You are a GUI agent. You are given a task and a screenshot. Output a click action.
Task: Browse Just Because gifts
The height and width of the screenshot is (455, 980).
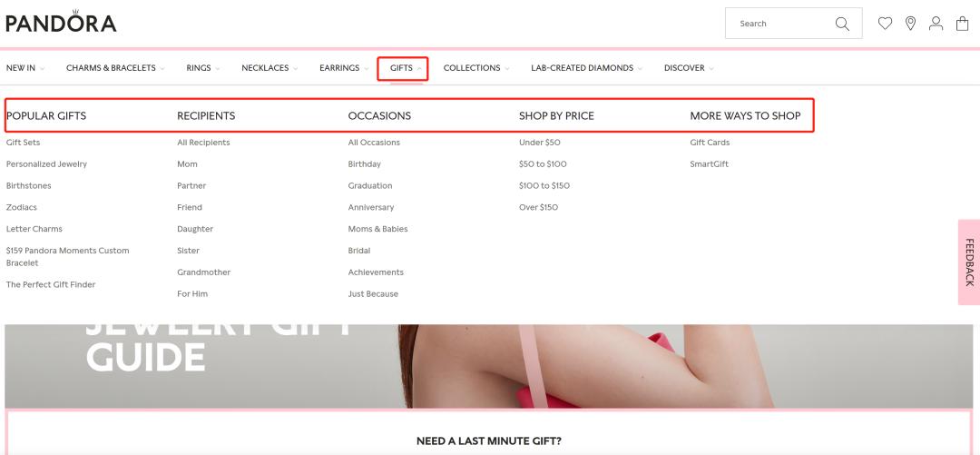(x=373, y=293)
